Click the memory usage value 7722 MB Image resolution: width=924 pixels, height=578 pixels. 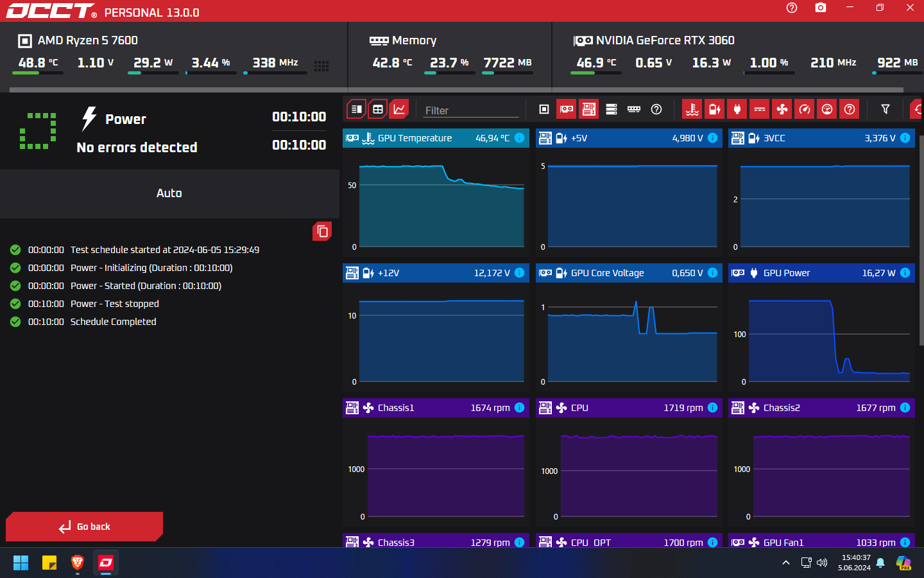[x=507, y=63]
